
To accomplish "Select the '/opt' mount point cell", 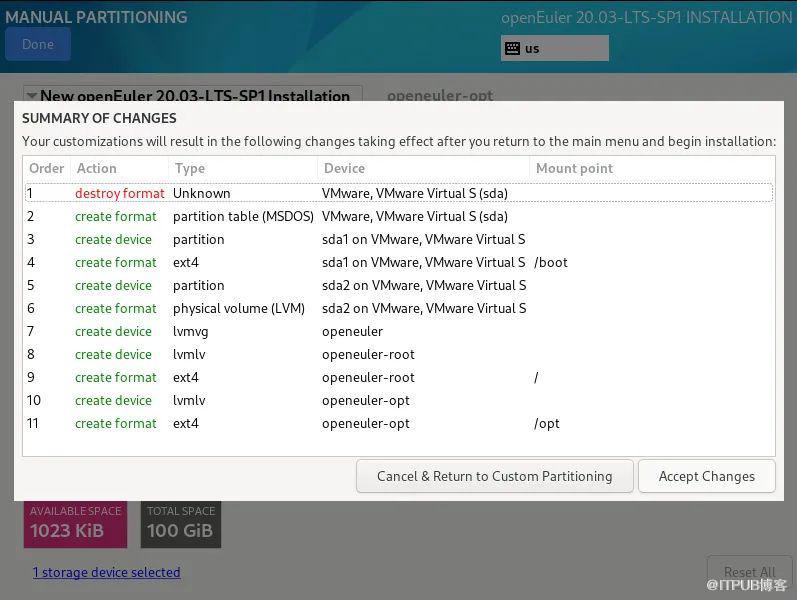I will 546,424.
